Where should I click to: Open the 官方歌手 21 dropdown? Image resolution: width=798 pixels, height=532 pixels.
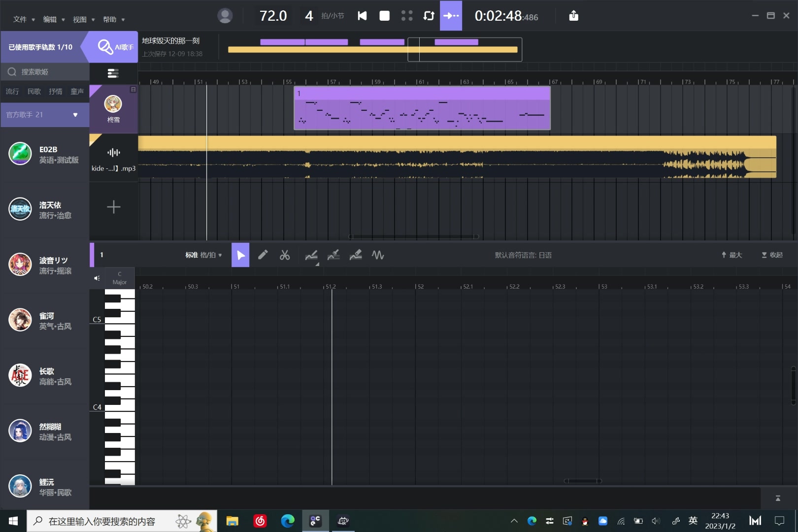click(44, 114)
